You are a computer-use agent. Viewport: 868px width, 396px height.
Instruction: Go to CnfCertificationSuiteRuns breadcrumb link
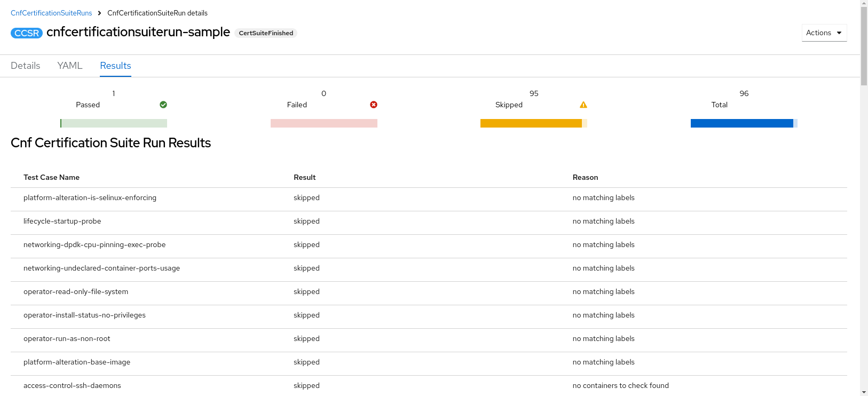(x=51, y=13)
